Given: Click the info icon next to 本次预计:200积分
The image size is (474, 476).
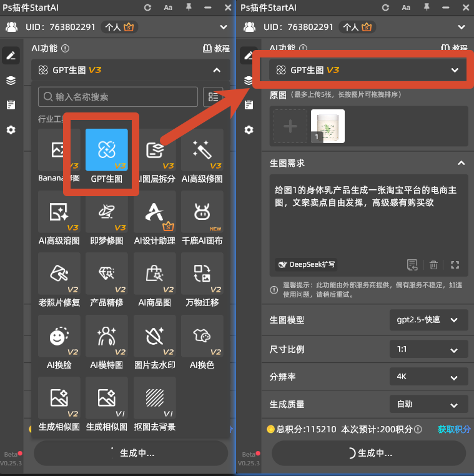Looking at the screenshot, I should point(418,429).
